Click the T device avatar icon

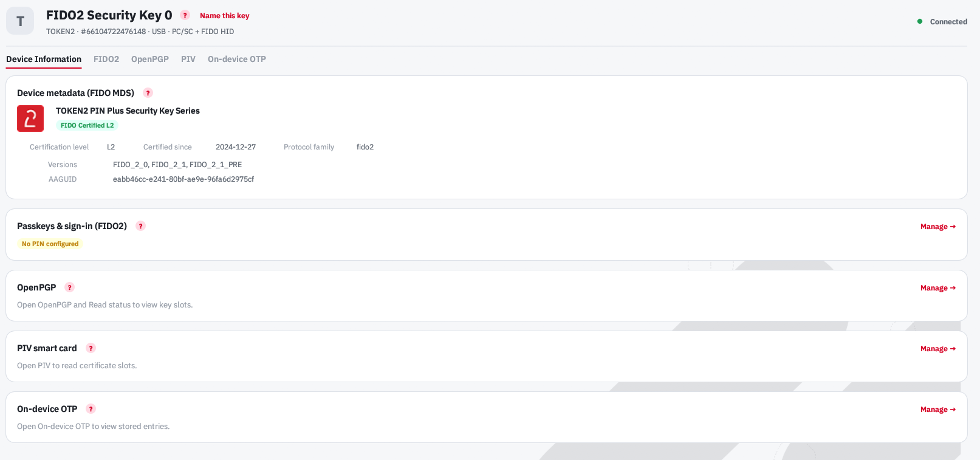point(20,21)
